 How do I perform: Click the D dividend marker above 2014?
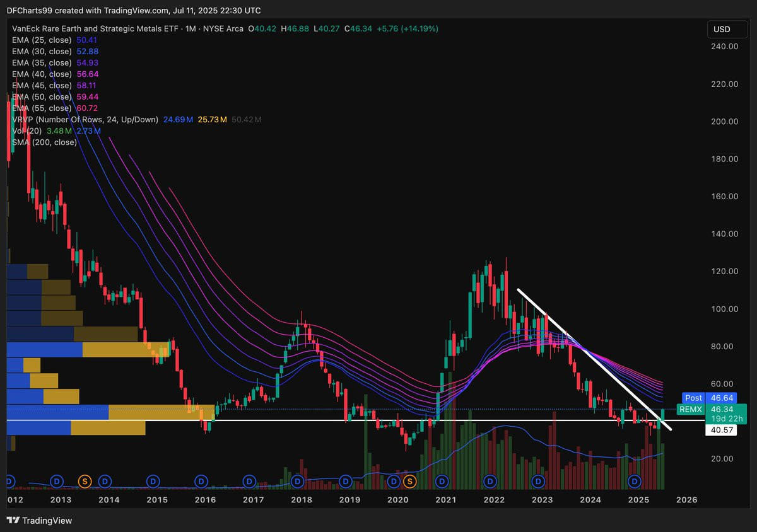coord(105,482)
